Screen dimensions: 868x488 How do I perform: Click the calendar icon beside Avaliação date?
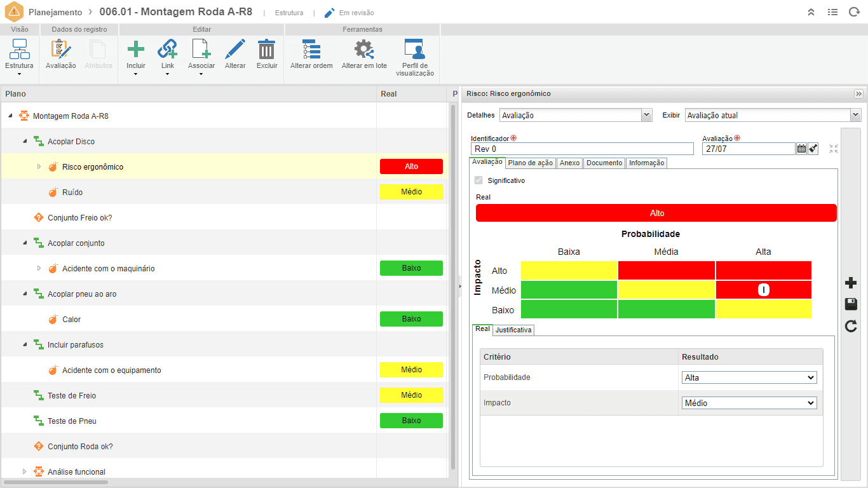click(x=801, y=149)
